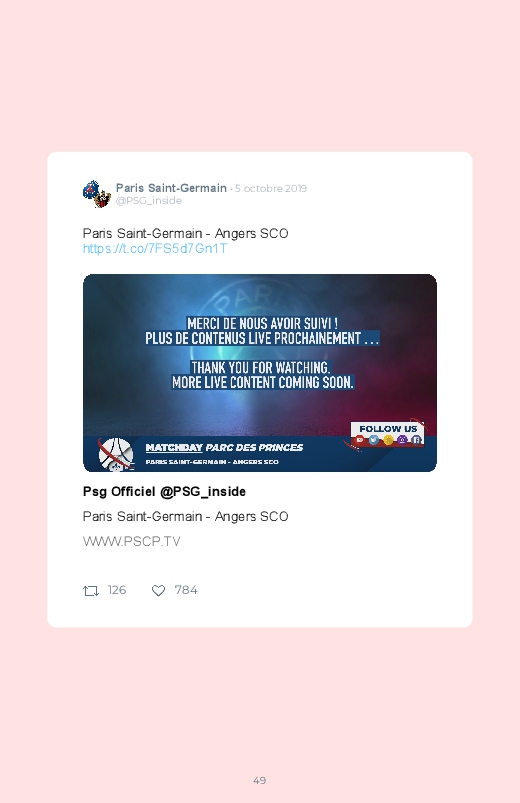Click the PSG logo in the video banner
The width and height of the screenshot is (520, 803).
coord(116,455)
